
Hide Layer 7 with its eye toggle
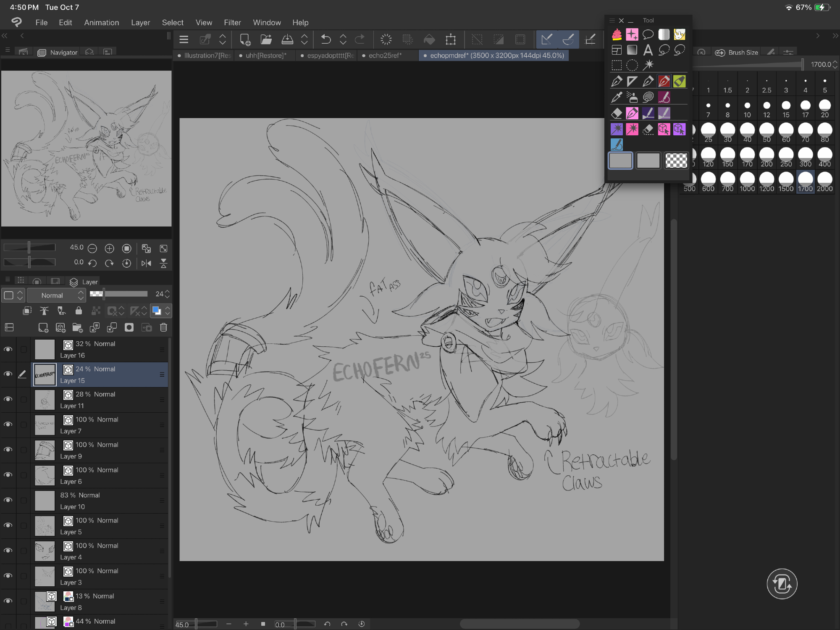pos(8,424)
